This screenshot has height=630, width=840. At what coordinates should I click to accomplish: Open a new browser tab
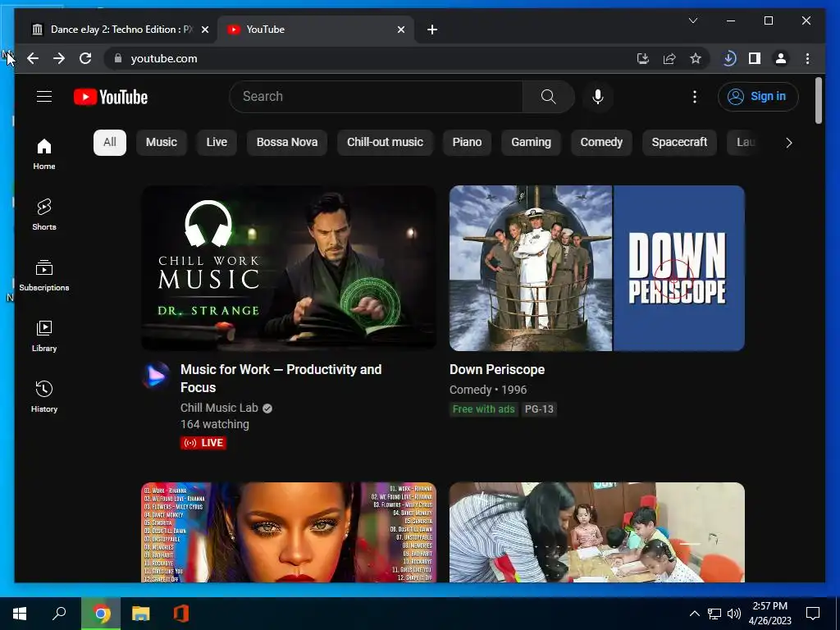[432, 30]
